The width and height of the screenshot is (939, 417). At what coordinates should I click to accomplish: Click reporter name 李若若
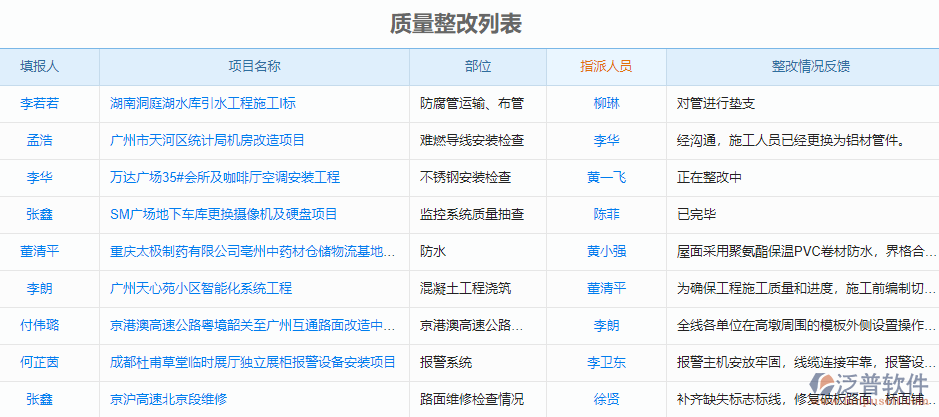coord(40,103)
